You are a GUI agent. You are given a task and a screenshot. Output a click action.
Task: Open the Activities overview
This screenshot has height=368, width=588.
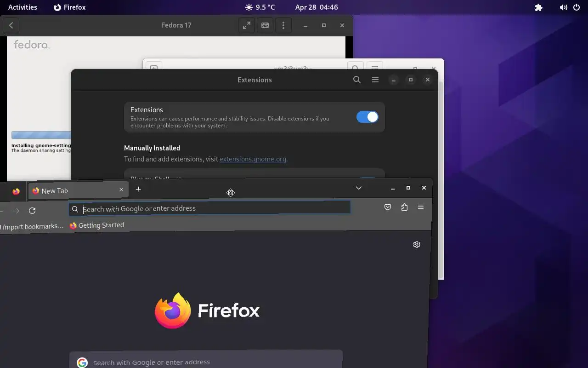click(x=23, y=7)
